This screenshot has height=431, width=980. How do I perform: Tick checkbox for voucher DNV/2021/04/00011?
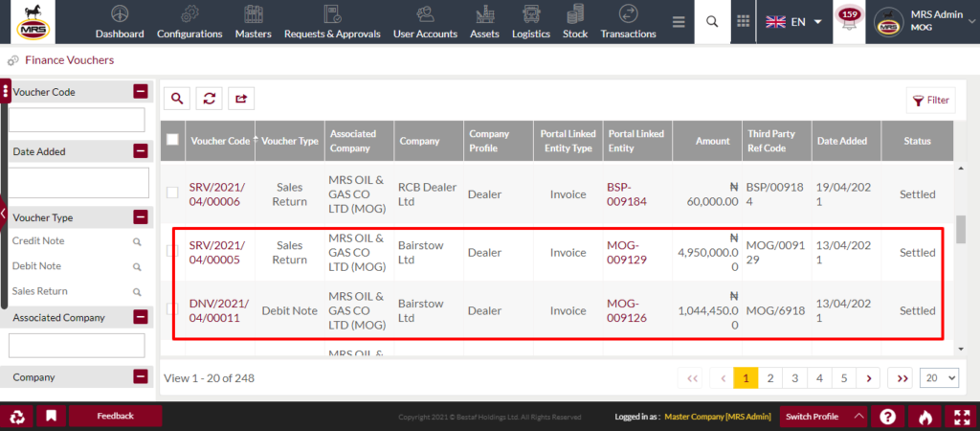[172, 309]
